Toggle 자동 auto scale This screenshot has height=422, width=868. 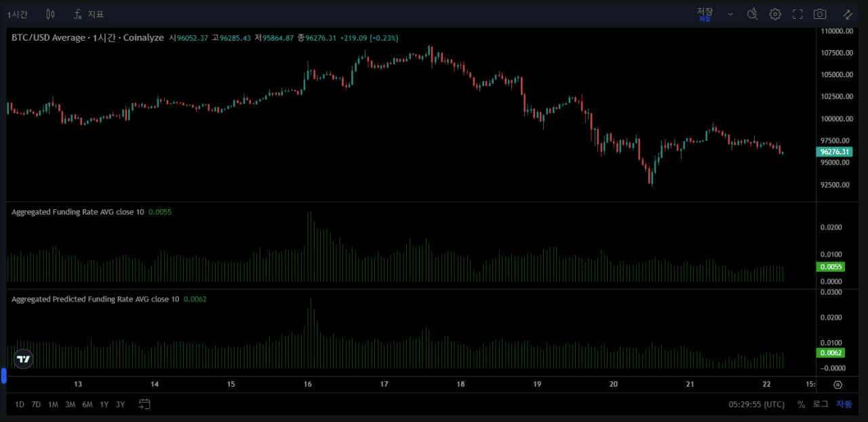844,404
